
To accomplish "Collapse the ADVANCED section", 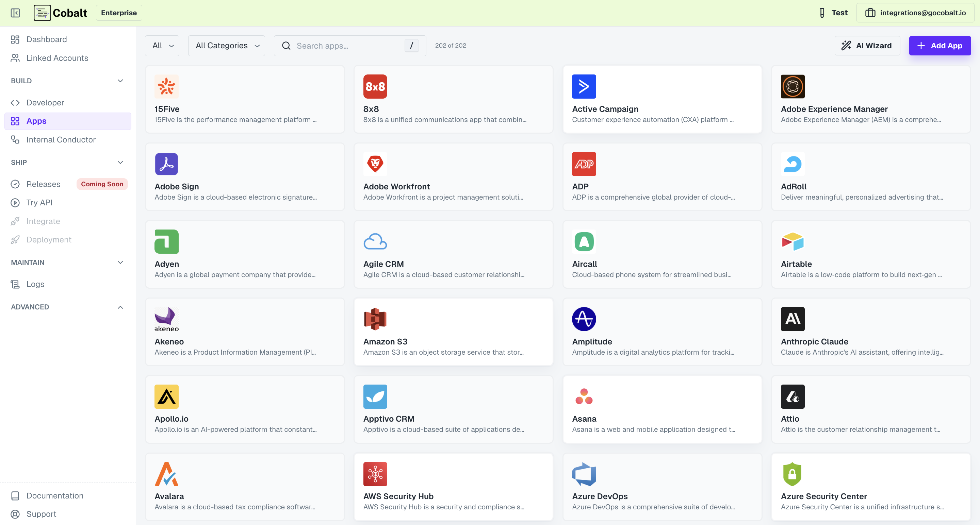I will (120, 307).
